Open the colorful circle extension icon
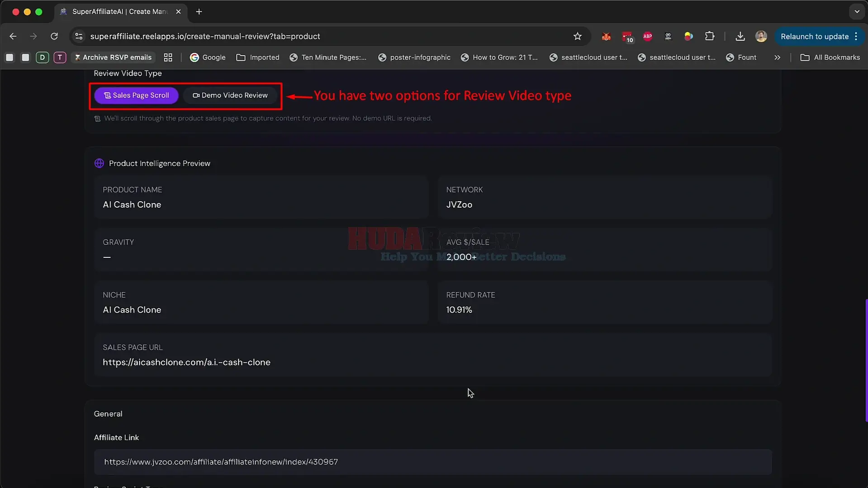Image resolution: width=868 pixels, height=488 pixels. [x=688, y=37]
